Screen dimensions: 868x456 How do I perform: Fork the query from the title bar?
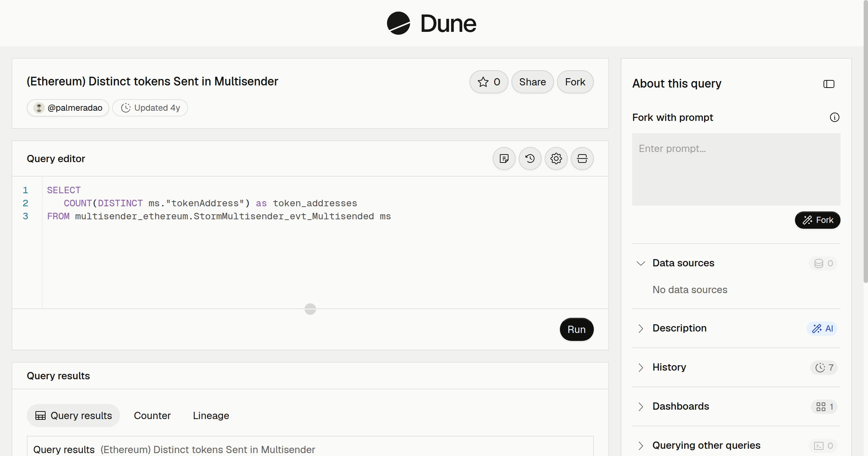[575, 82]
